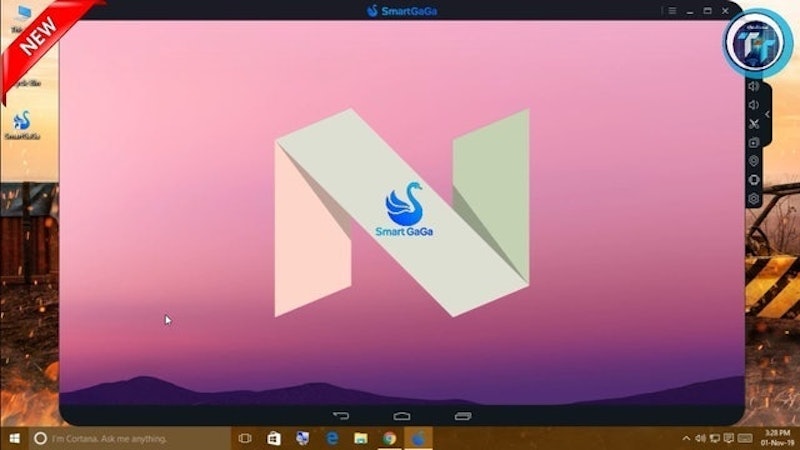The width and height of the screenshot is (800, 450).
Task: Open the APK install icon in sidebar
Action: [754, 142]
